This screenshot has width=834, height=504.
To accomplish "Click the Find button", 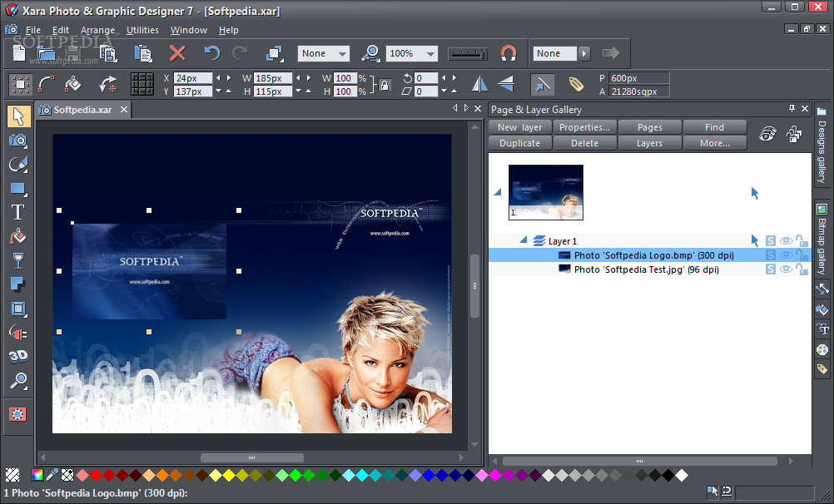I will point(714,127).
